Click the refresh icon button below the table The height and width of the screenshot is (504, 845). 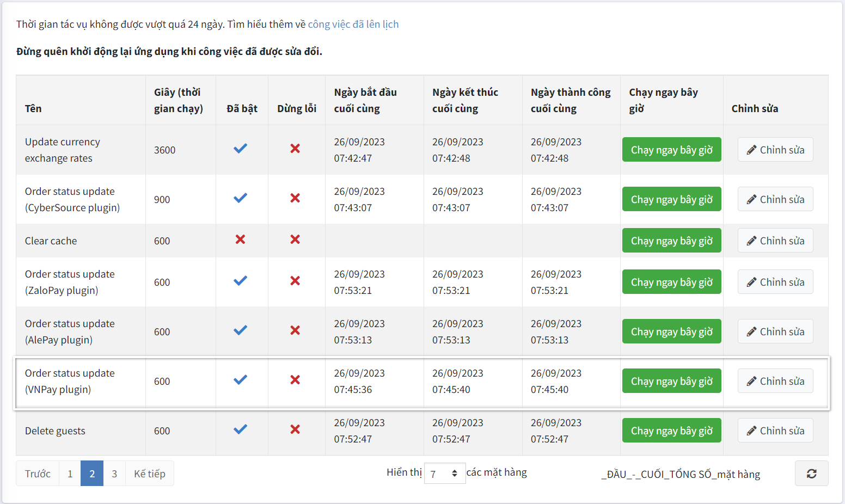(811, 474)
